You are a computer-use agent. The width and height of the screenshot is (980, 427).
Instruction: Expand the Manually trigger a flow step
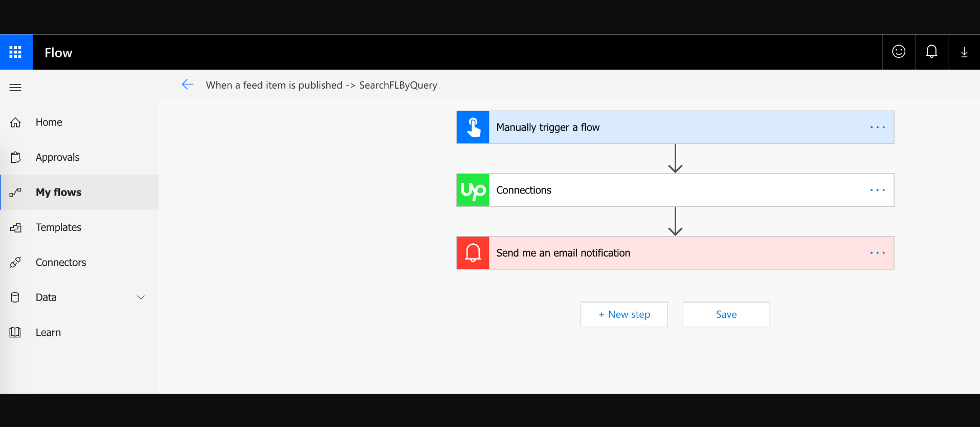coord(675,127)
